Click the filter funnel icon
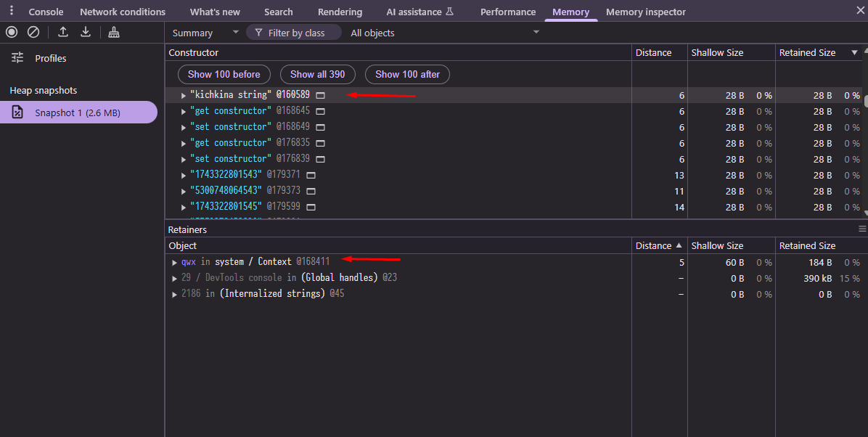This screenshot has height=437, width=868. click(x=258, y=33)
